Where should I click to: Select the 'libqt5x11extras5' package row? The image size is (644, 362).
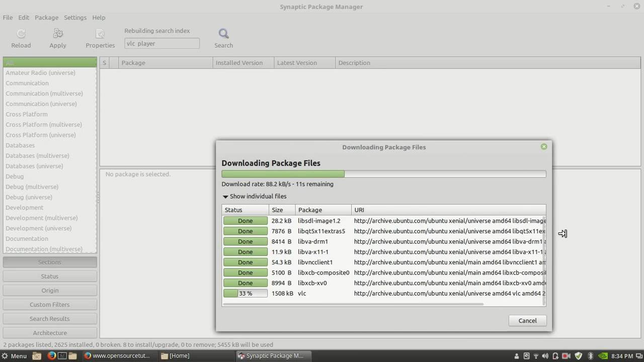(x=383, y=231)
